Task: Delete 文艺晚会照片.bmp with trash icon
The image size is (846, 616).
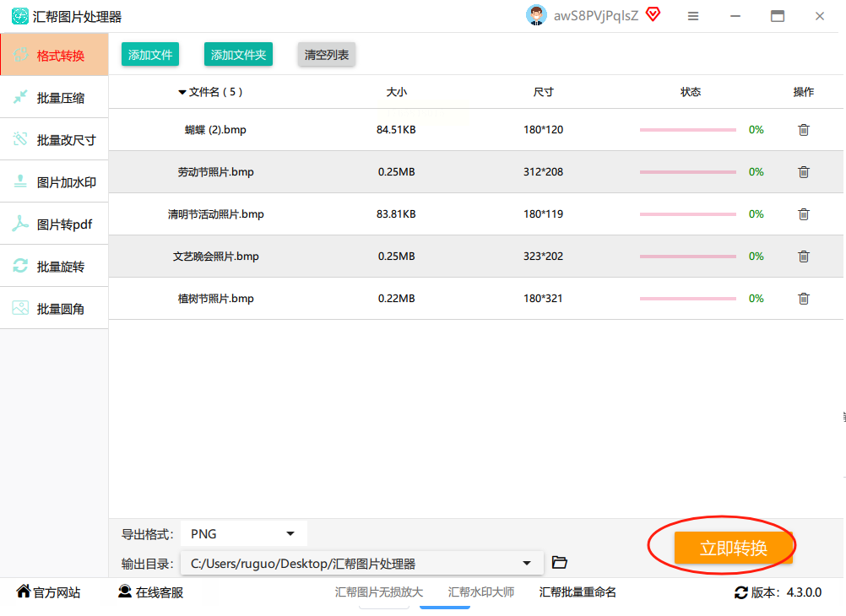Action: pos(804,257)
